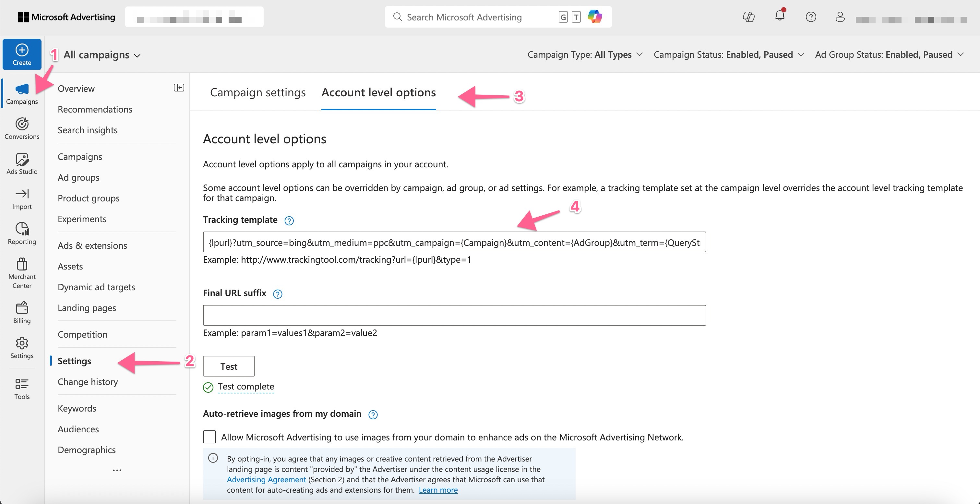Click the Import arrow icon
Image resolution: width=980 pixels, height=504 pixels.
tap(22, 194)
